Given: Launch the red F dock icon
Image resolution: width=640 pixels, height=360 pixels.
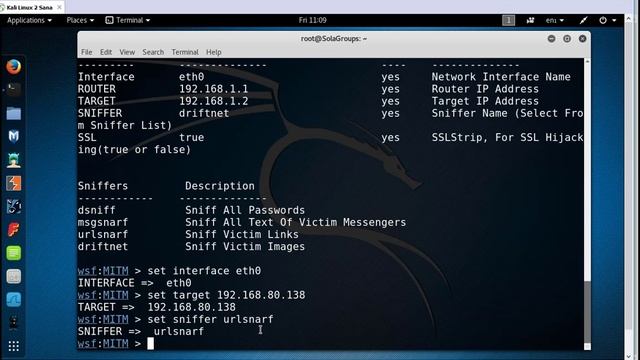Looking at the screenshot, I should coord(13,230).
